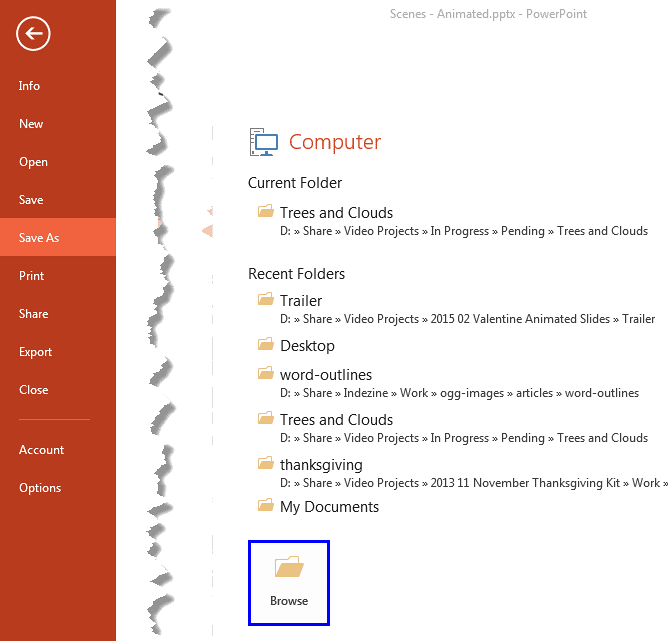The width and height of the screenshot is (668, 641).
Task: Click the folder icon beside My Documents
Action: click(x=265, y=505)
